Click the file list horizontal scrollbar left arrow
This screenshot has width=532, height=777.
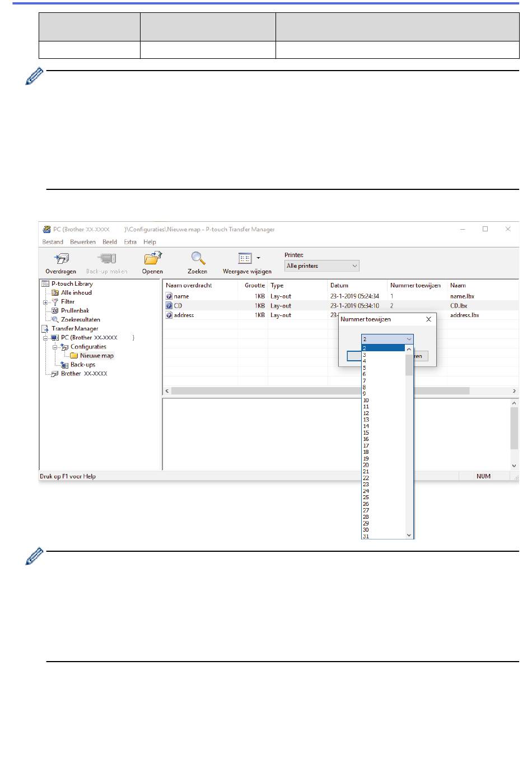pyautogui.click(x=167, y=391)
